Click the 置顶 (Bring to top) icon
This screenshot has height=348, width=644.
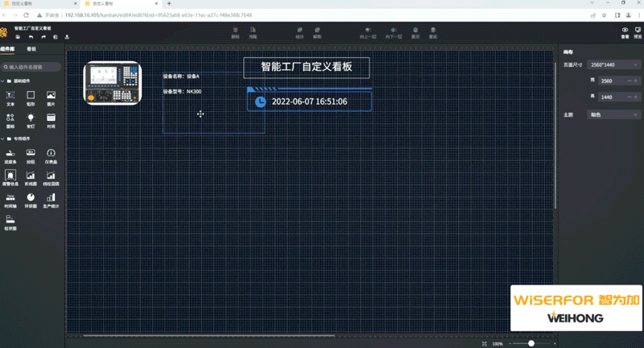coord(415,33)
